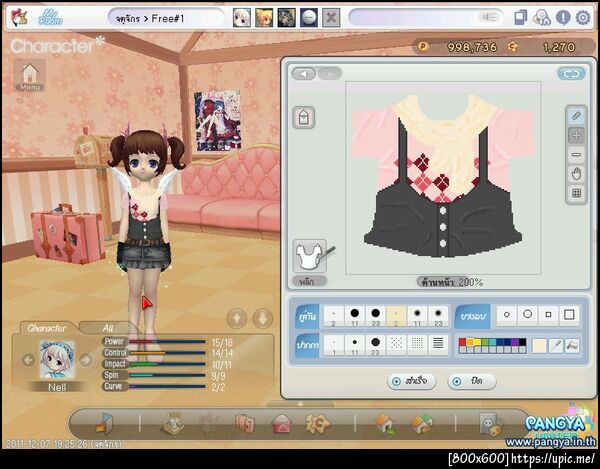Click the chat input field at top
This screenshot has height=469, width=600.
(x=426, y=18)
